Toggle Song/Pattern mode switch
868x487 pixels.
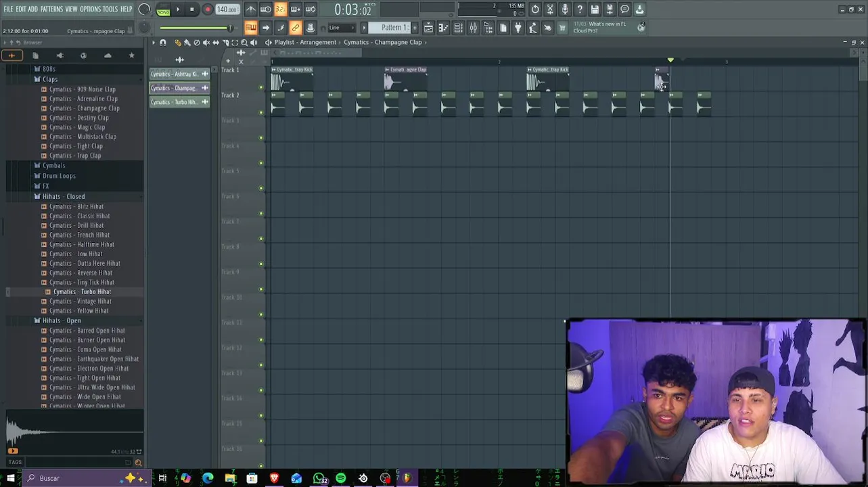point(163,9)
